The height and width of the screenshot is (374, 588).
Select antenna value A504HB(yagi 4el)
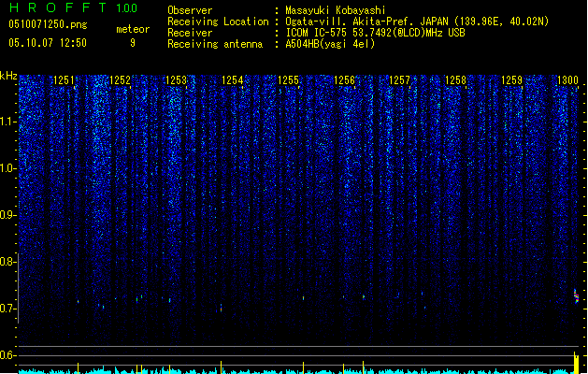330,44
